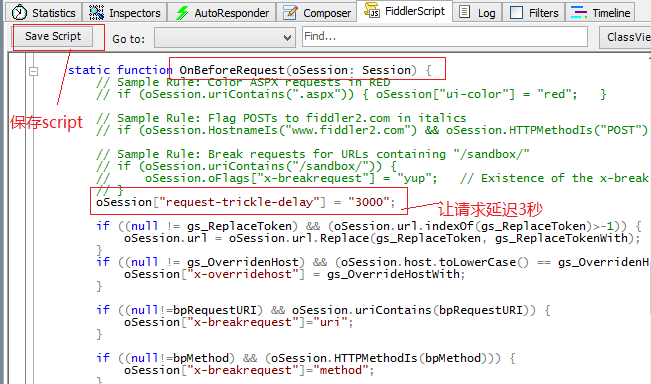Click the OnBeforeRequest function name

click(232, 70)
